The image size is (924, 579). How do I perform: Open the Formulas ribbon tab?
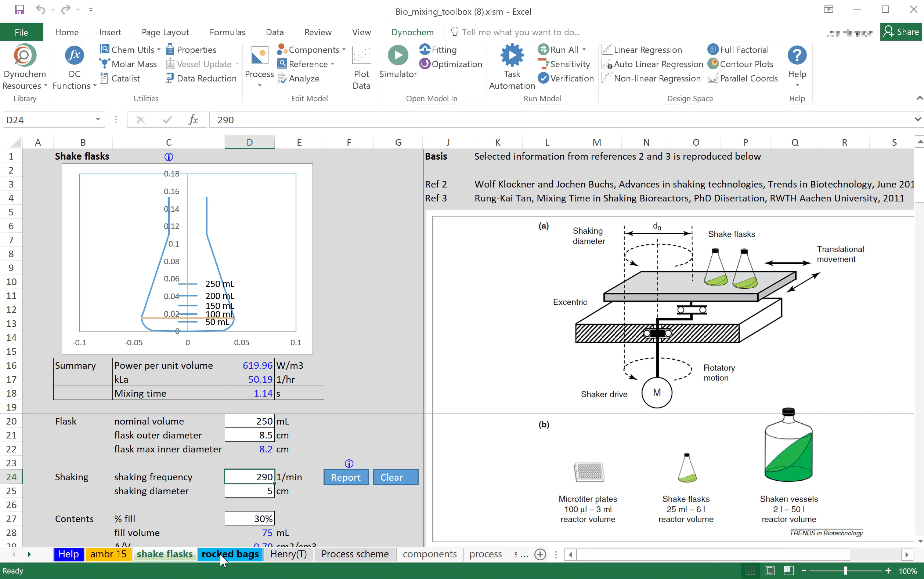[227, 32]
